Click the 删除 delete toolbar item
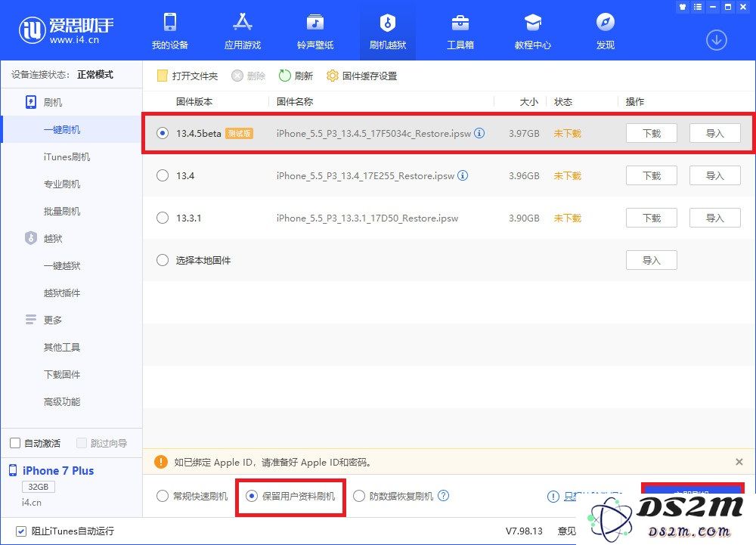This screenshot has width=756, height=545. point(248,76)
